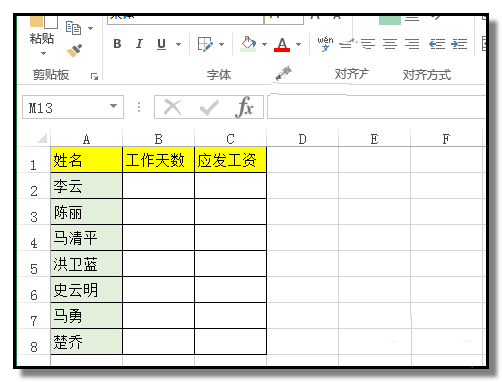Click the Select All corner triangle

[42, 138]
